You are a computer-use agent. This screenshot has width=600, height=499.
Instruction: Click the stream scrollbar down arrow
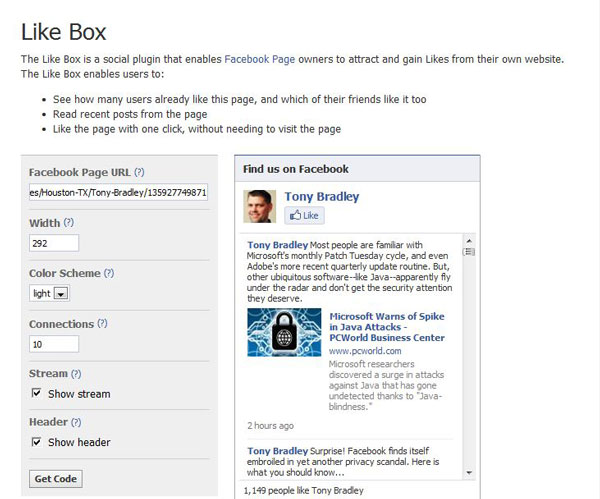(x=469, y=473)
